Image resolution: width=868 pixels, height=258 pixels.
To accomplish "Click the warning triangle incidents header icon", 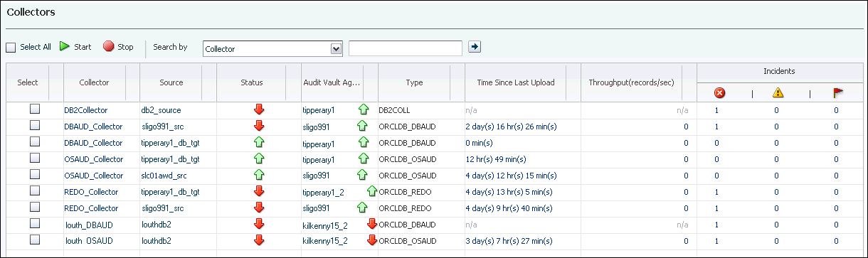I will click(778, 92).
